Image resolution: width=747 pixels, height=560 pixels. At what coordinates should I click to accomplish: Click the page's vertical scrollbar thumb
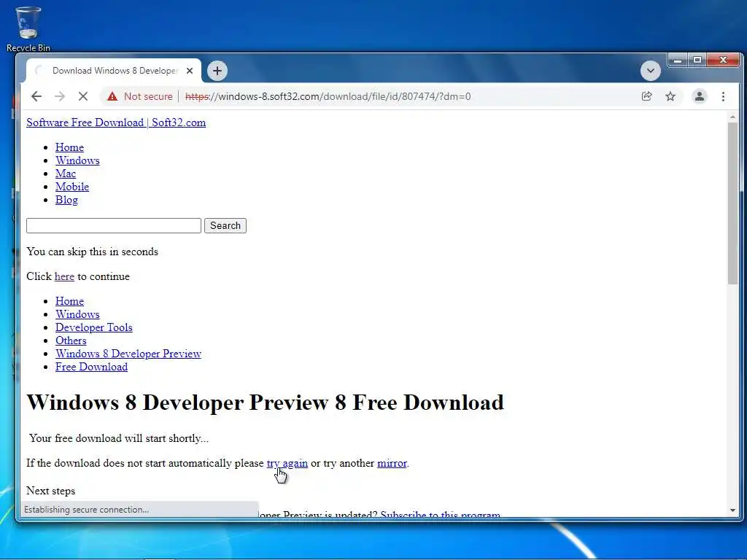point(732,203)
